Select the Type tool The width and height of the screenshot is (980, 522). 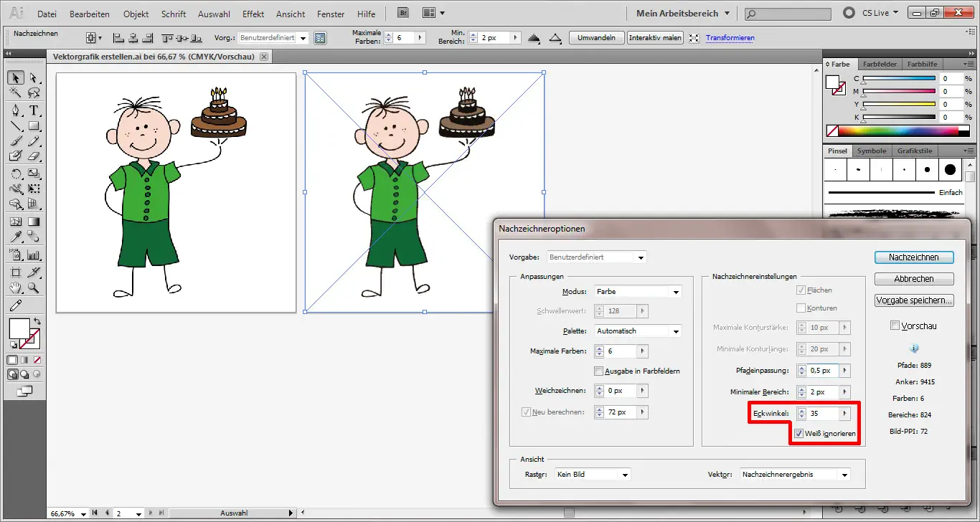pos(35,110)
